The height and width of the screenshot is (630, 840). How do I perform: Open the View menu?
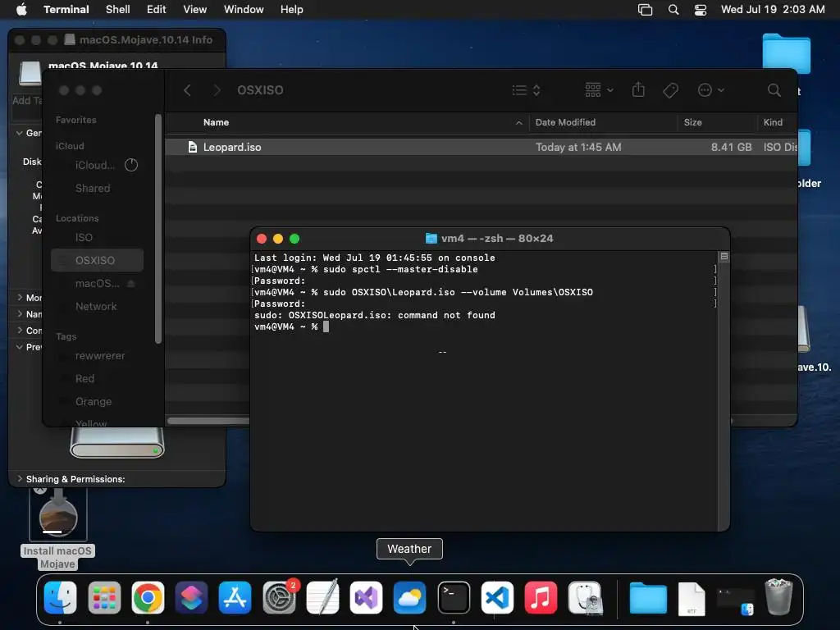[x=195, y=10]
